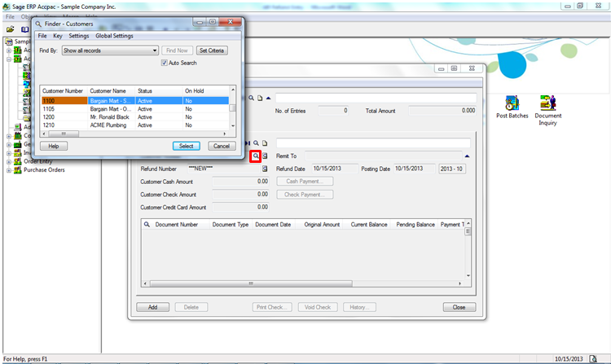Open the Global Settings menu in Finder
The width and height of the screenshot is (611, 364).
[x=114, y=36]
